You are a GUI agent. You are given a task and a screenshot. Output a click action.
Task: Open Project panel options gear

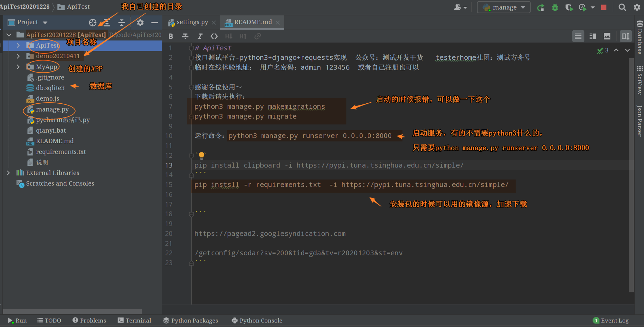tap(140, 22)
